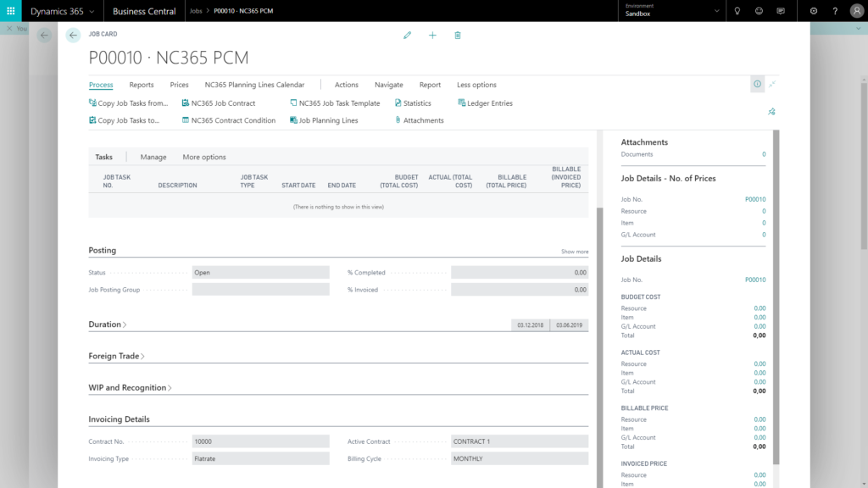Click Active Contract field CONTRACT 1
The width and height of the screenshot is (868, 488).
pyautogui.click(x=520, y=441)
